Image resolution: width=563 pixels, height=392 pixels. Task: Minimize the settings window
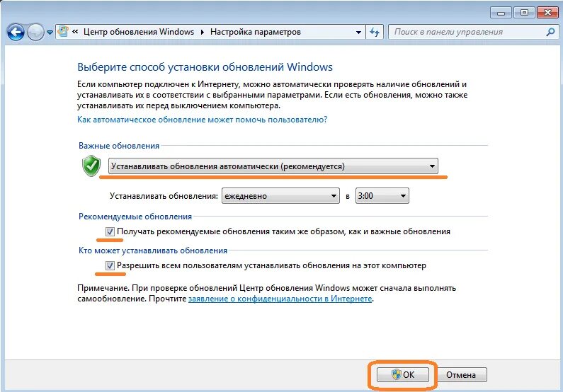pos(501,13)
